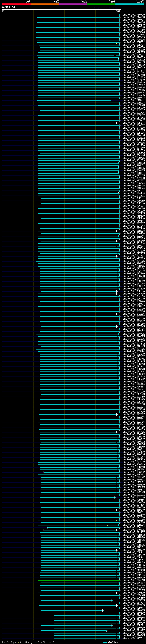Select hit label UniRef100_Q9XGX5
Viewport: 146px width, 644px height.
pyautogui.click(x=133, y=326)
